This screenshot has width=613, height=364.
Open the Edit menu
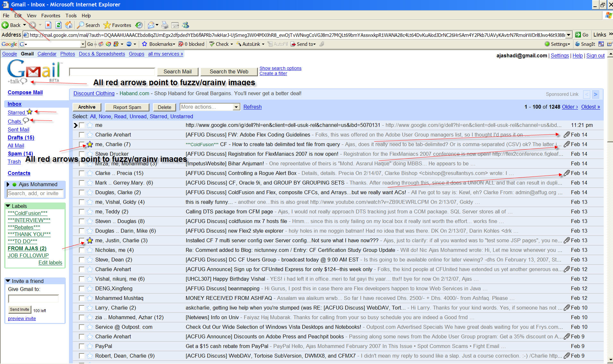[18, 15]
